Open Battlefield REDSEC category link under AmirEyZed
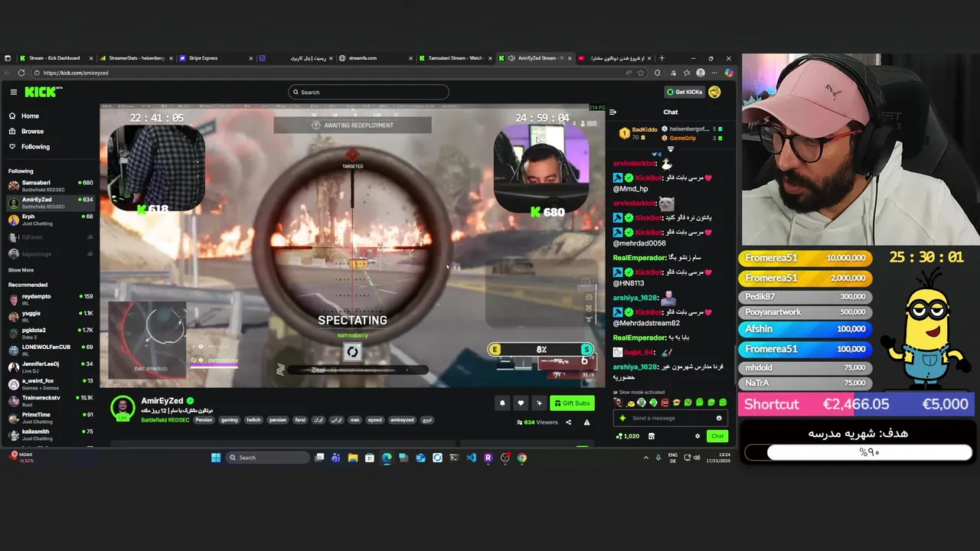 pos(165,420)
